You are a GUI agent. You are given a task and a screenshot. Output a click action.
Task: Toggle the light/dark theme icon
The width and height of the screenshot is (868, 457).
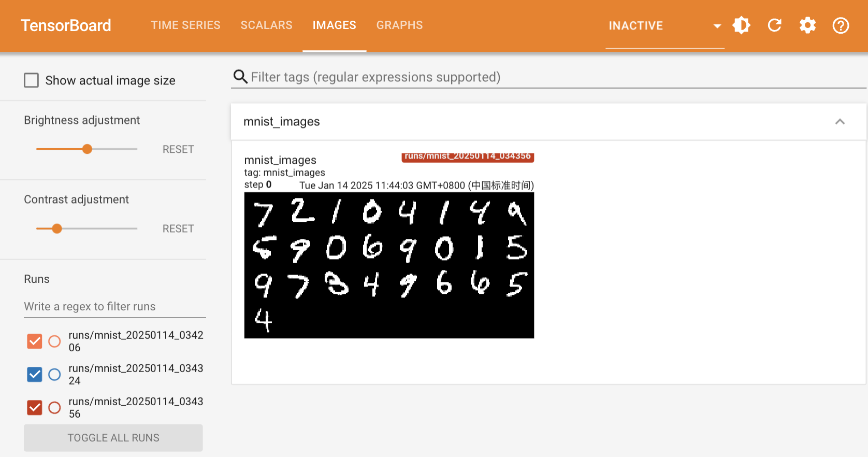[741, 25]
